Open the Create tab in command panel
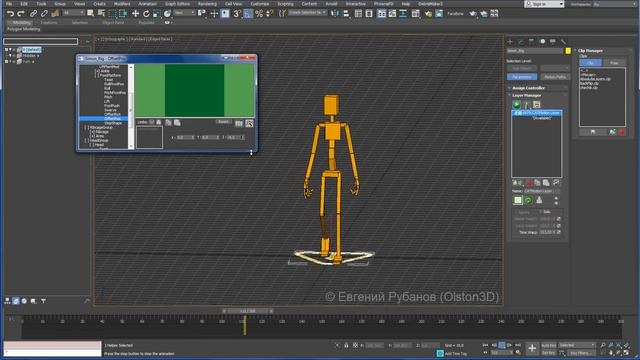The width and height of the screenshot is (640, 360). tap(510, 42)
